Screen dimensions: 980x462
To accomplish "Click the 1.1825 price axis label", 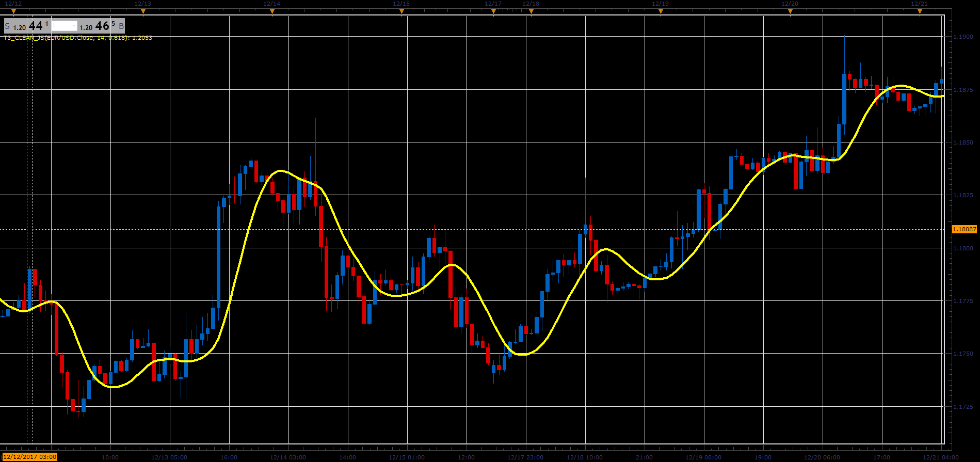I will pyautogui.click(x=963, y=195).
